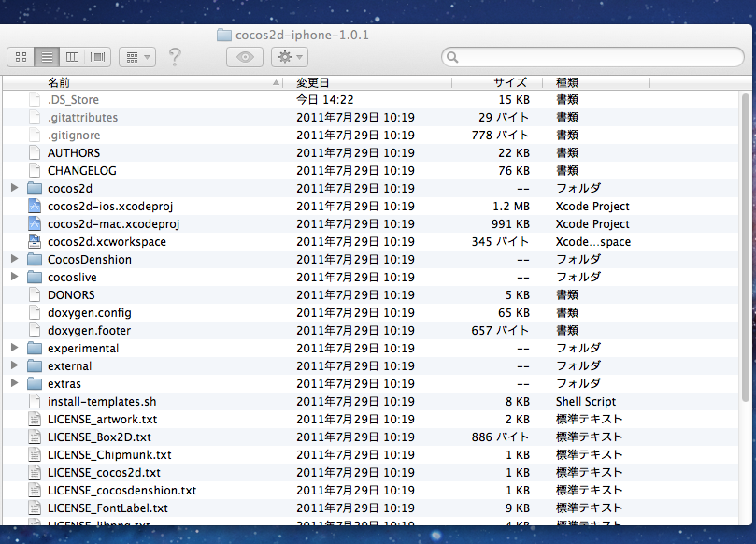This screenshot has width=756, height=544.
Task: Click the 76 KB size value
Action: click(x=514, y=171)
